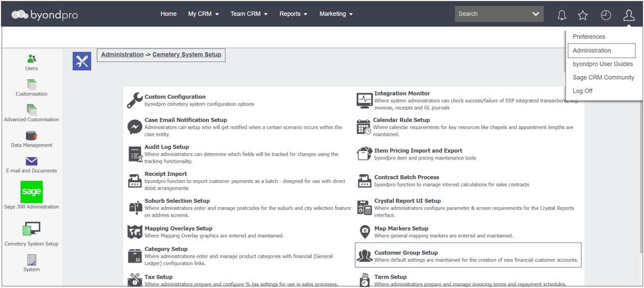This screenshot has width=644, height=288.
Task: Click Administration breadcrumb link
Action: click(x=122, y=54)
